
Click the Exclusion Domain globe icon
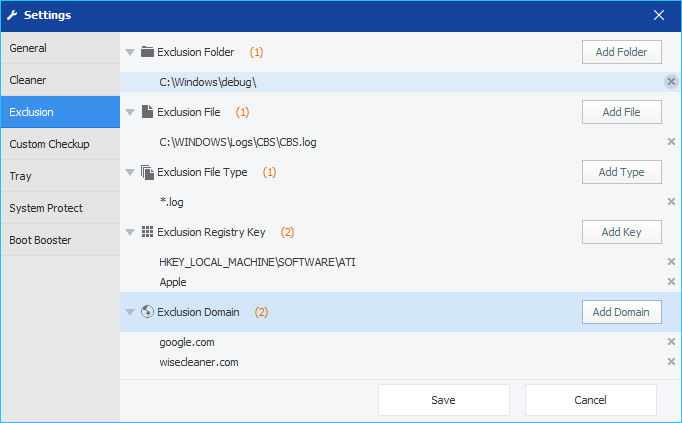(x=147, y=312)
